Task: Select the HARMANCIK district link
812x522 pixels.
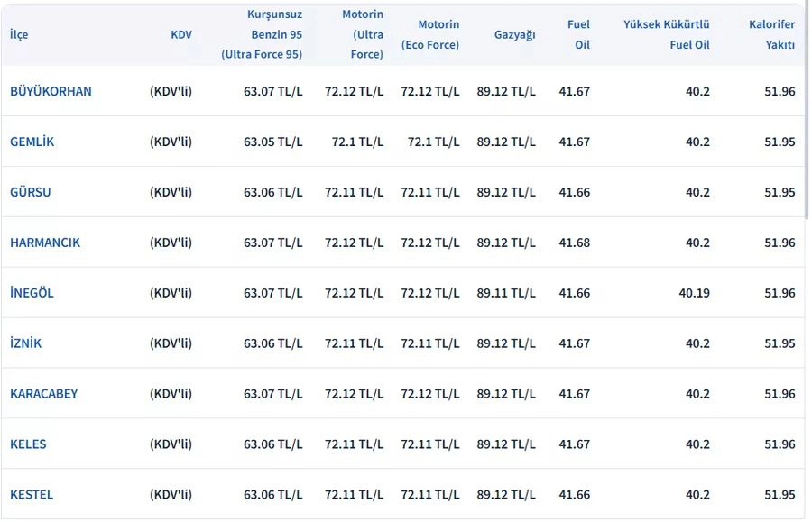Action: 45,243
